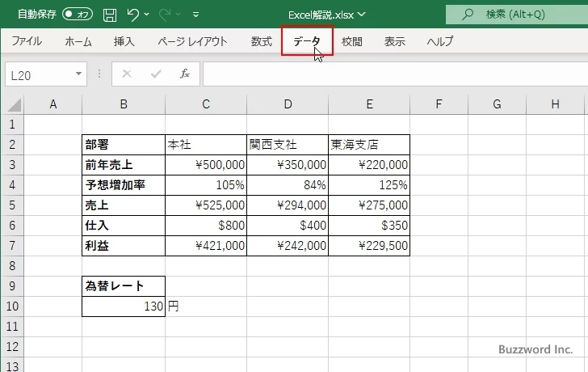
Task: Expand the Undo history dropdown arrow
Action: click(x=147, y=15)
